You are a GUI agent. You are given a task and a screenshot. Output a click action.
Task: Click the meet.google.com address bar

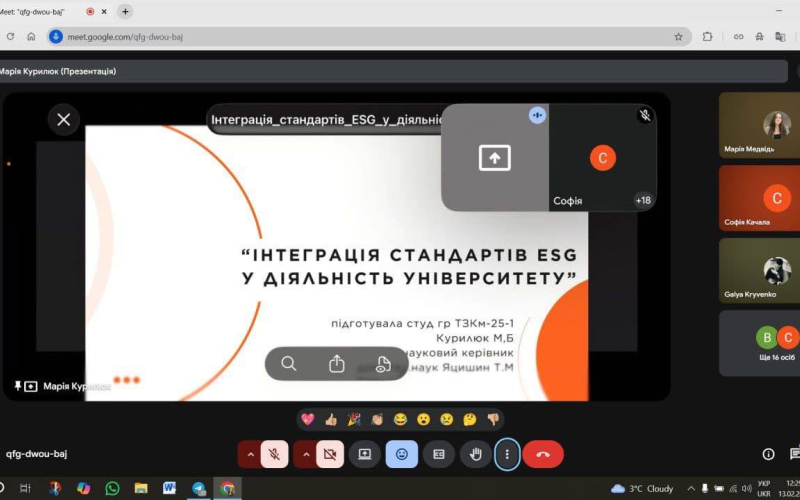(369, 37)
